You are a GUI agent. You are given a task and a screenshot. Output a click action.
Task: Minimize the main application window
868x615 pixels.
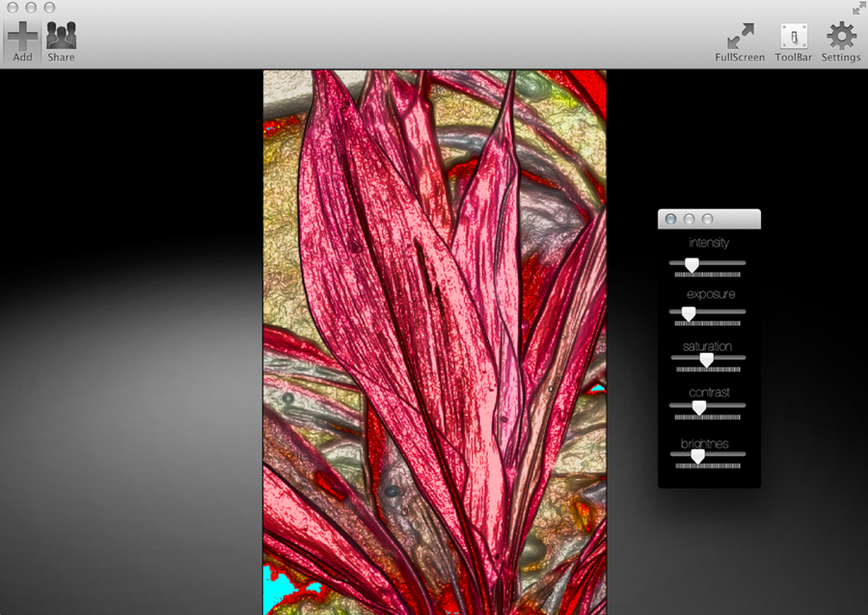click(32, 7)
